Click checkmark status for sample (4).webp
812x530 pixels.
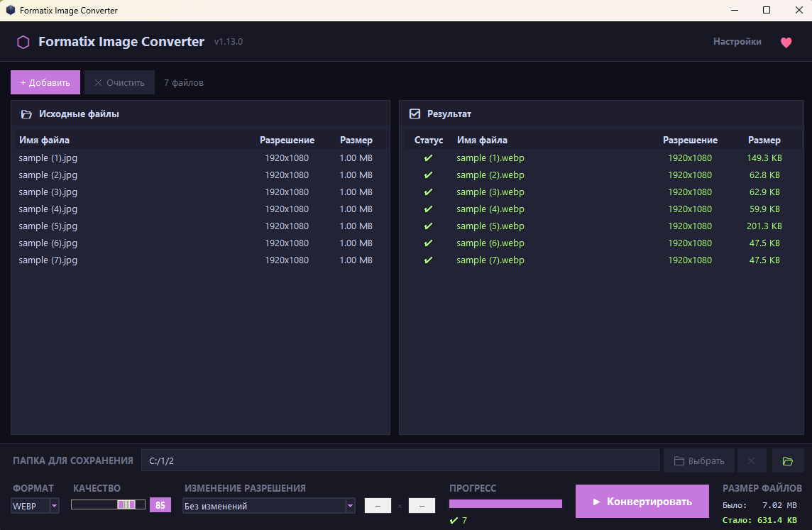428,209
